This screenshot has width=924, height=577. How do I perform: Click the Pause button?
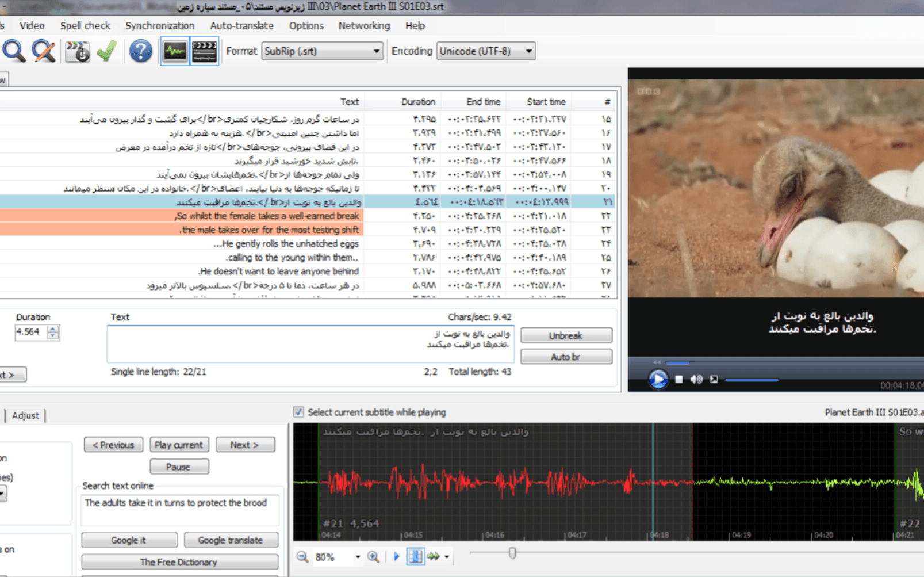click(x=179, y=467)
